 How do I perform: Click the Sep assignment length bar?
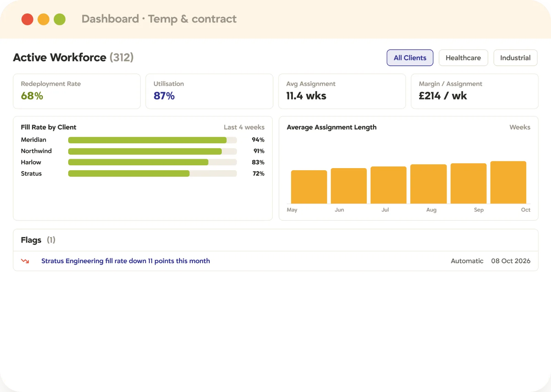[468, 183]
